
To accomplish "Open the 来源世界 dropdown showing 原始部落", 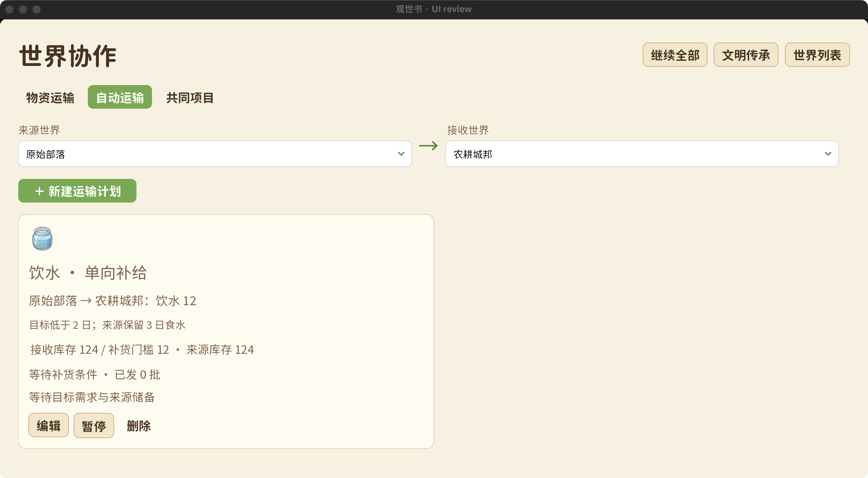I will click(x=215, y=154).
